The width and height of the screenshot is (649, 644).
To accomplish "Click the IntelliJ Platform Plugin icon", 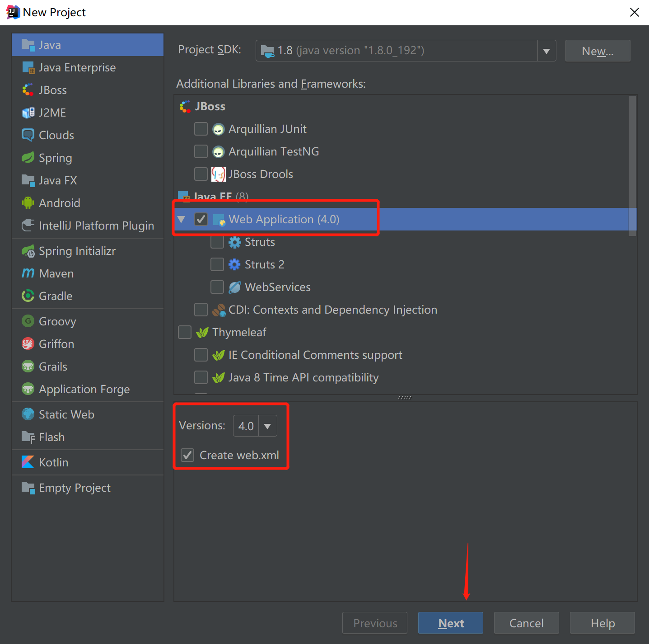I will click(x=28, y=225).
